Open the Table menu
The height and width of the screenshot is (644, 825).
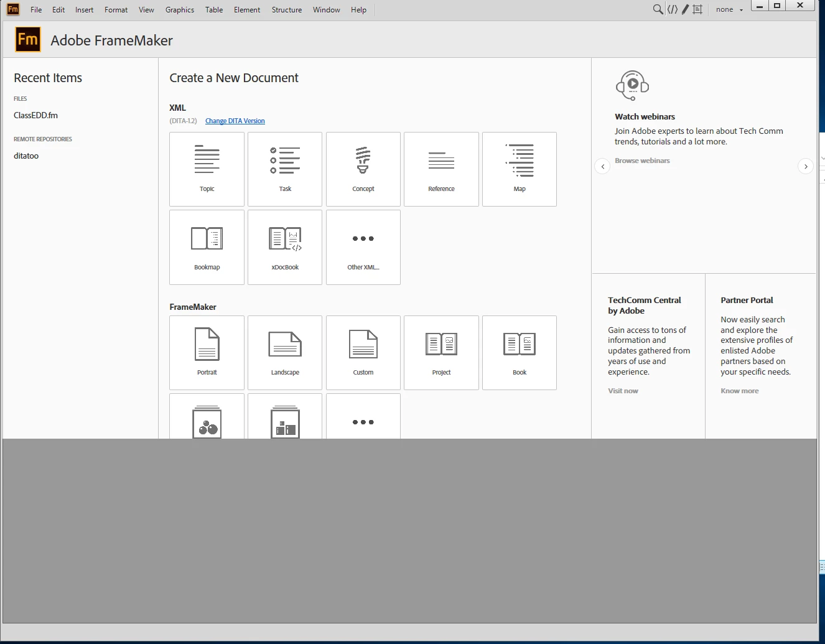[214, 9]
